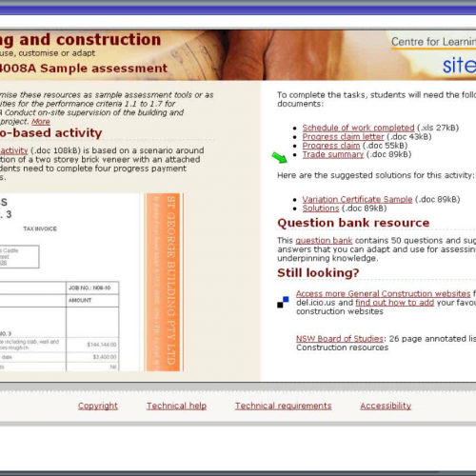Click the del.icio.us icon
The image size is (476, 476).
283,302
